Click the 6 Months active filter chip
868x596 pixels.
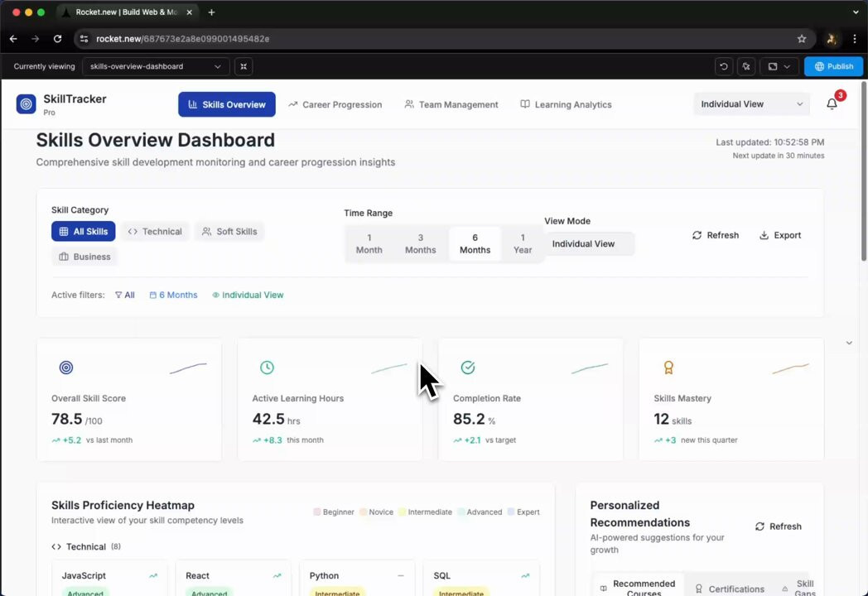tap(173, 295)
